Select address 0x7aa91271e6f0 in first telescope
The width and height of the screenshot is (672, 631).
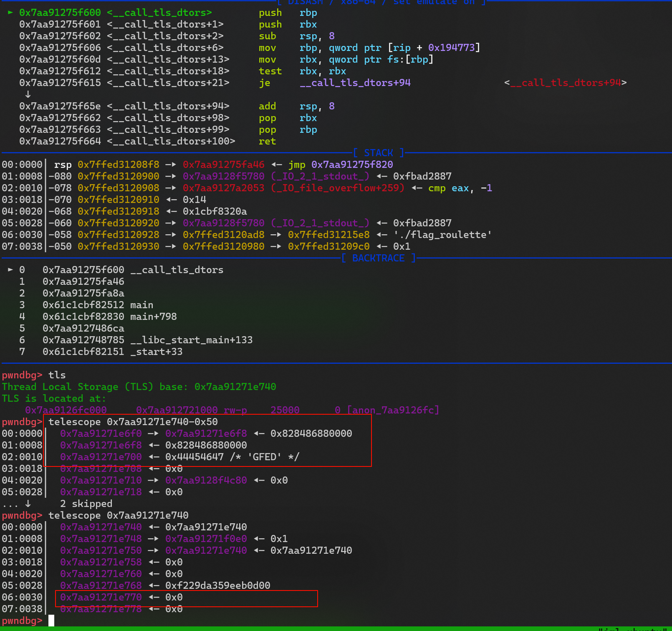coord(101,434)
